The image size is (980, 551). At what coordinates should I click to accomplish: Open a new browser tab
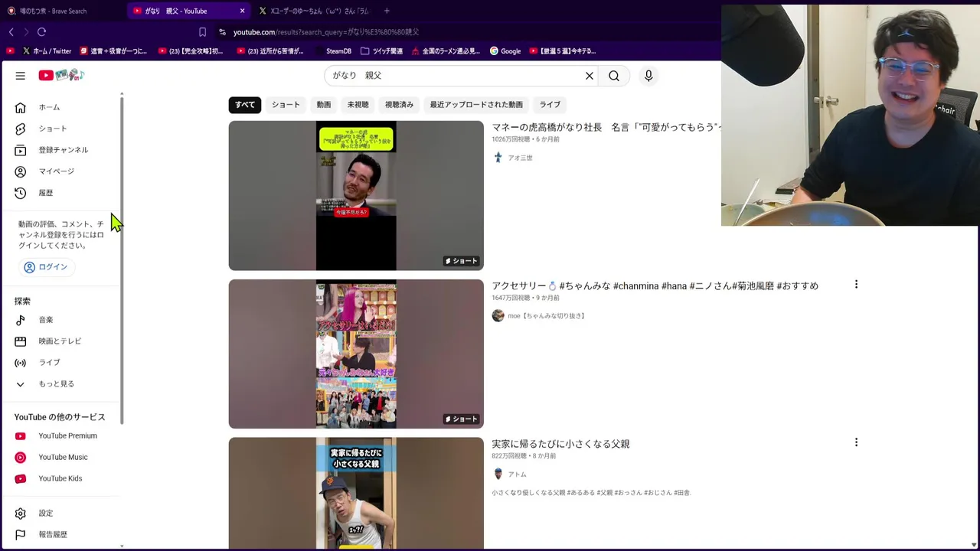coord(387,11)
